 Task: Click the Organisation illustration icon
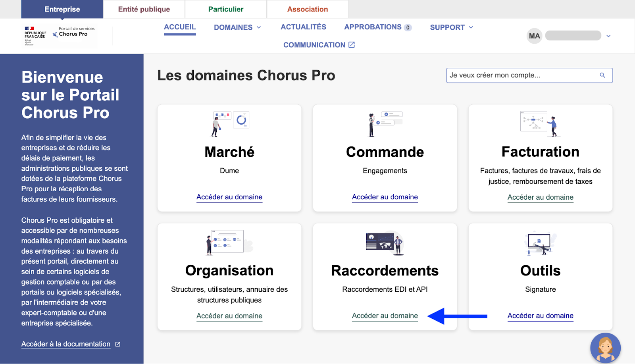(x=229, y=243)
